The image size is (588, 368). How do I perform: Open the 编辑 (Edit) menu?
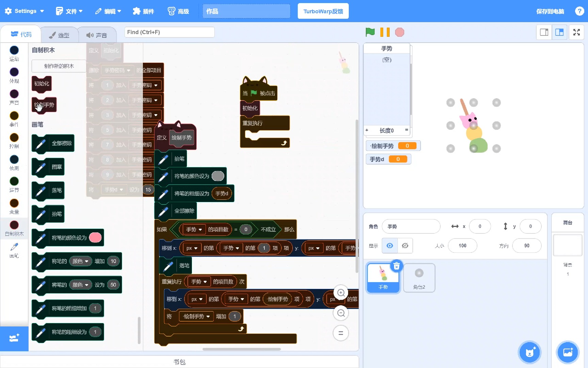108,11
